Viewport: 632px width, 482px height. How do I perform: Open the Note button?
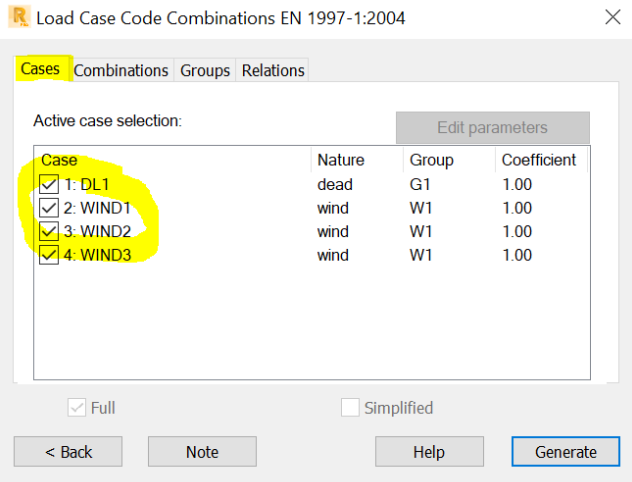coord(202,452)
